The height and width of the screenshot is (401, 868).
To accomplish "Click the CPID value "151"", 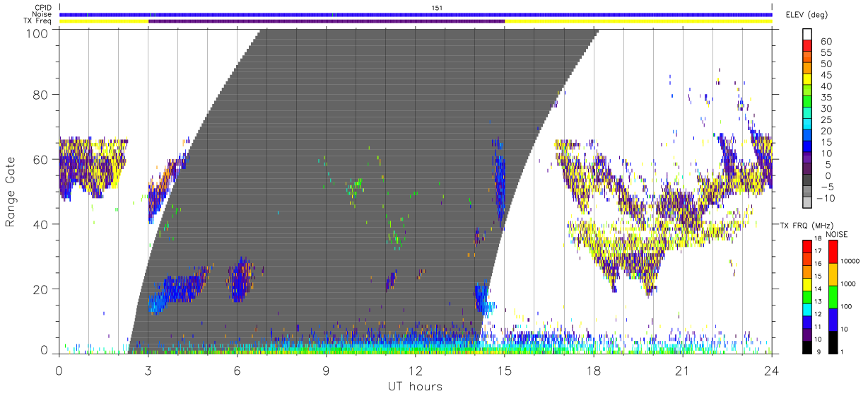I will tap(438, 8).
